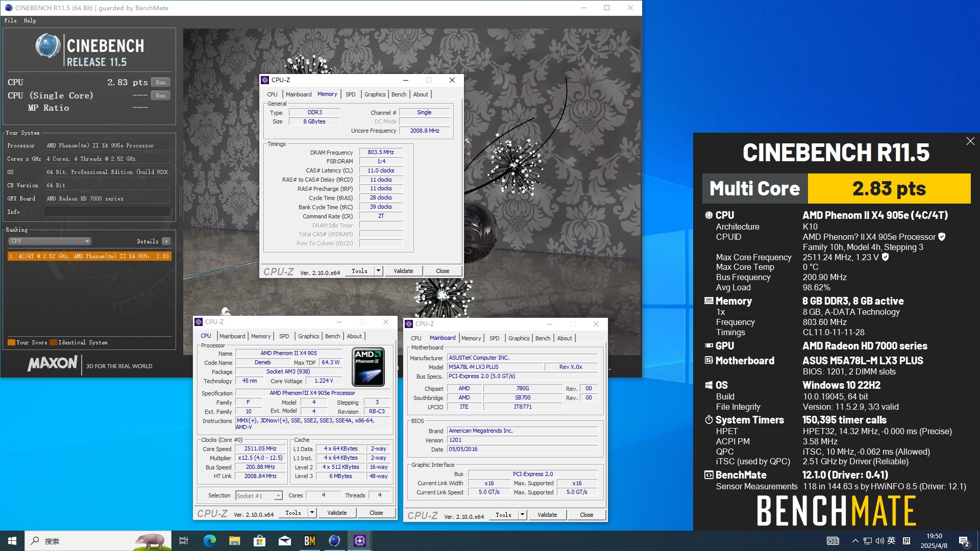
Task: Click Identical System legend swatch
Action: 53,342
